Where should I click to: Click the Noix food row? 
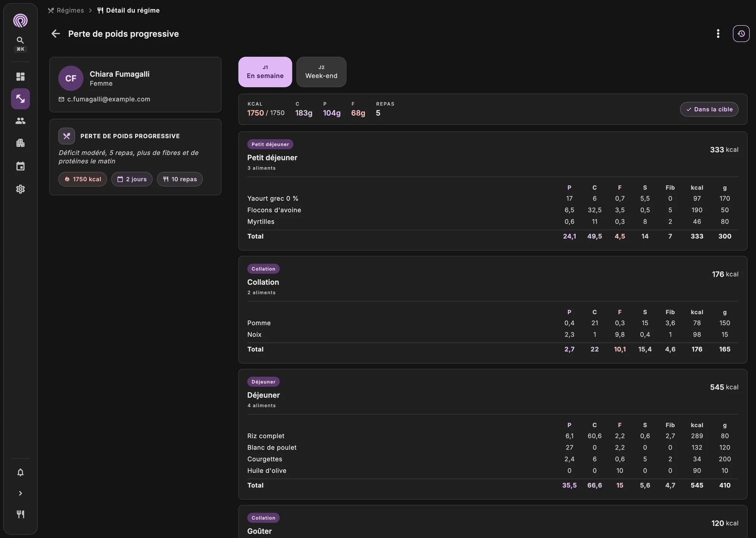coord(493,334)
